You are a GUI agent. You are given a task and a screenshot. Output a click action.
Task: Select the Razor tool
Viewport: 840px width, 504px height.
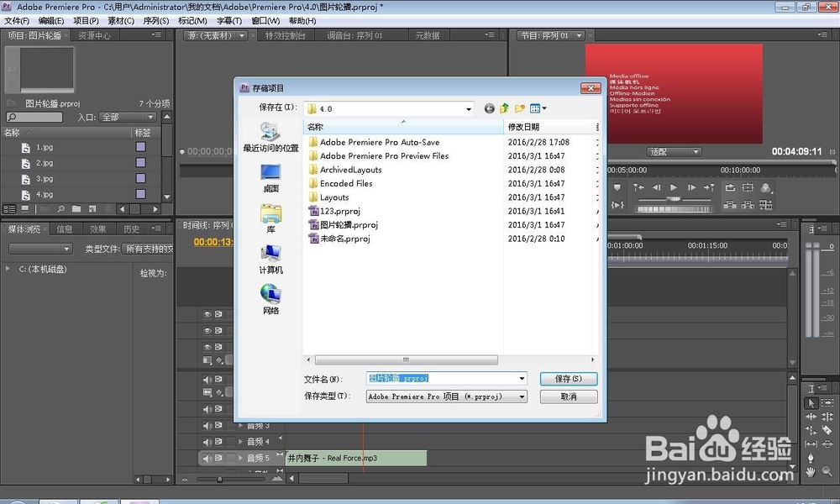click(827, 430)
